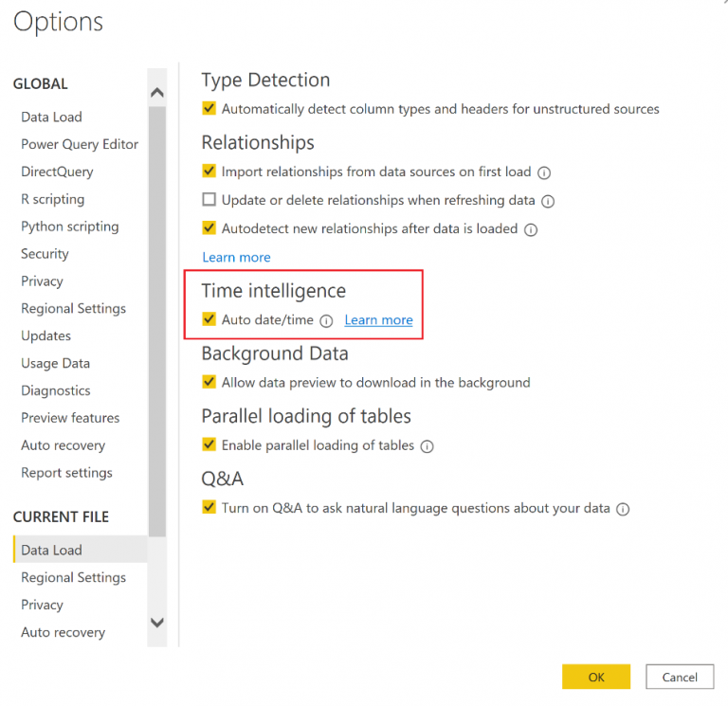
Task: Click info icon next to Import relationships
Action: (x=544, y=172)
